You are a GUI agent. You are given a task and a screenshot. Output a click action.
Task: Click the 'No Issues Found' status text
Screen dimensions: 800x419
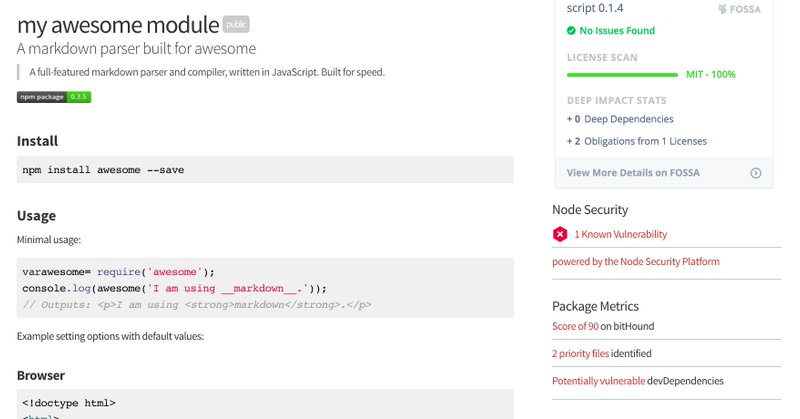point(617,31)
